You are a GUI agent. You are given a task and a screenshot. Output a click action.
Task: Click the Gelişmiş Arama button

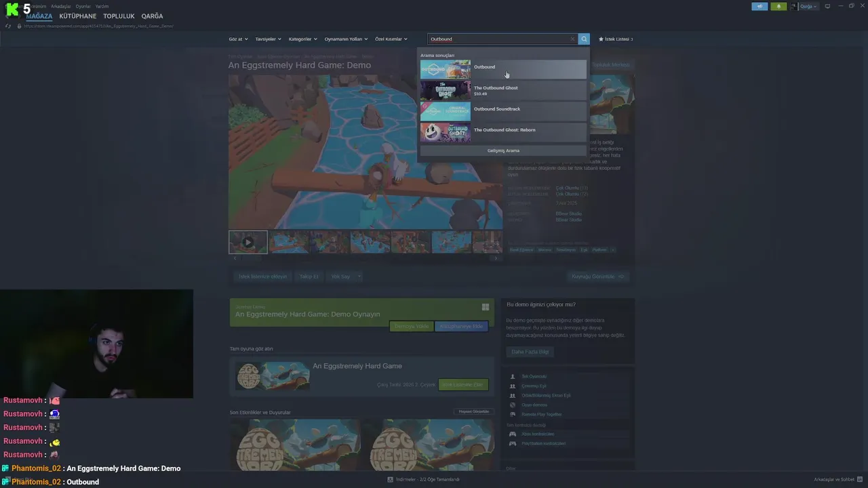[503, 150]
